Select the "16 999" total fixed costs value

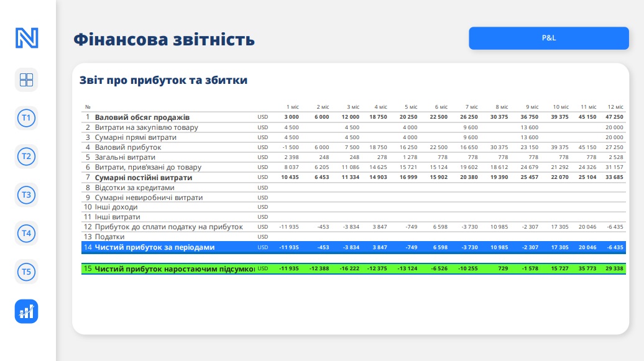(408, 178)
